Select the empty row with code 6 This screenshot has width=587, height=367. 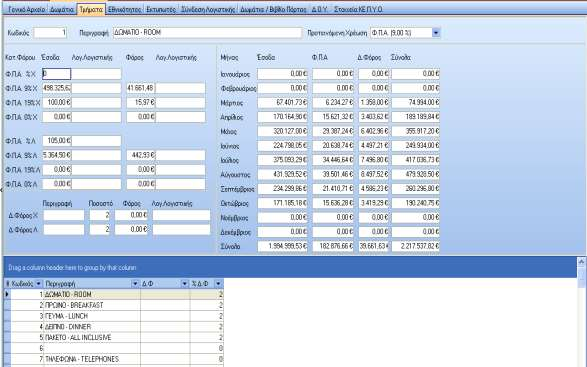(114, 348)
